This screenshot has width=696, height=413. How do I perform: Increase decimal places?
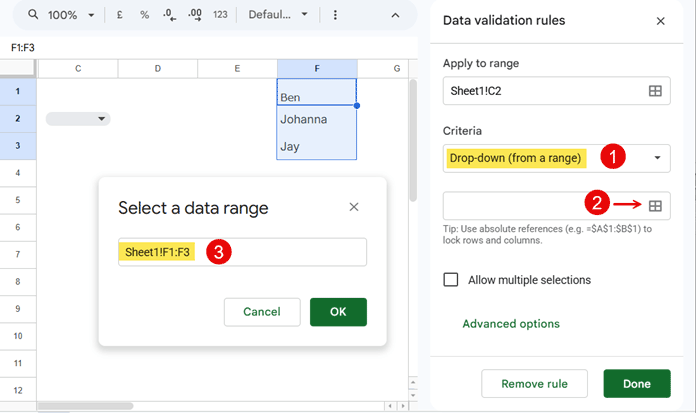click(x=195, y=15)
